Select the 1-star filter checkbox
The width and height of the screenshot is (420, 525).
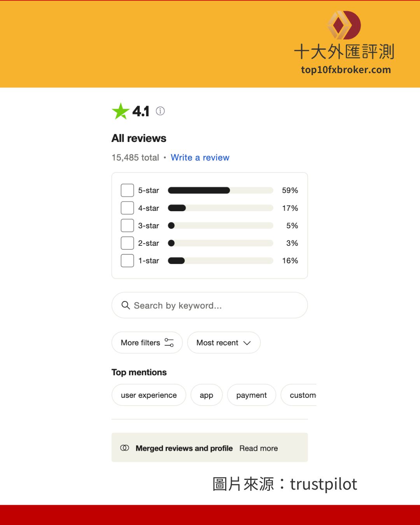click(x=127, y=261)
